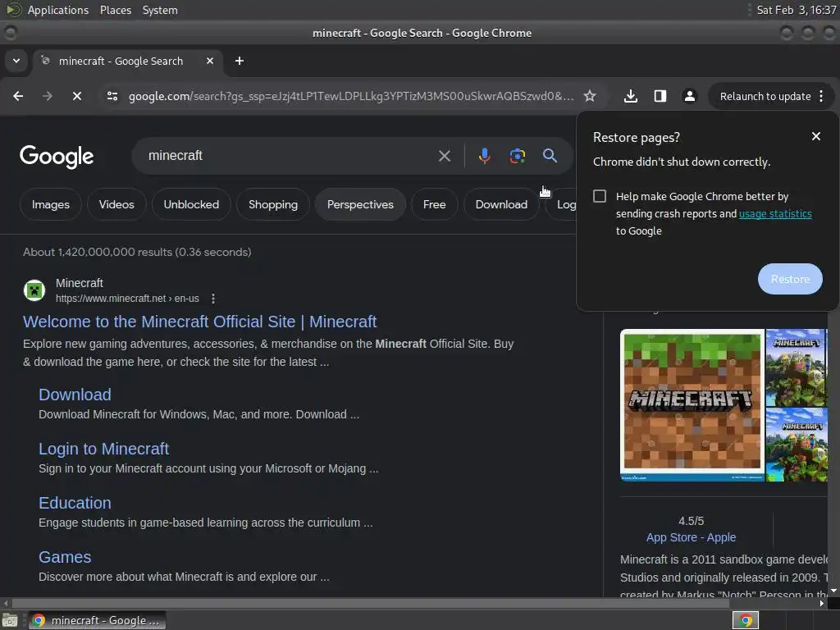Open the Games sitelink

(65, 557)
